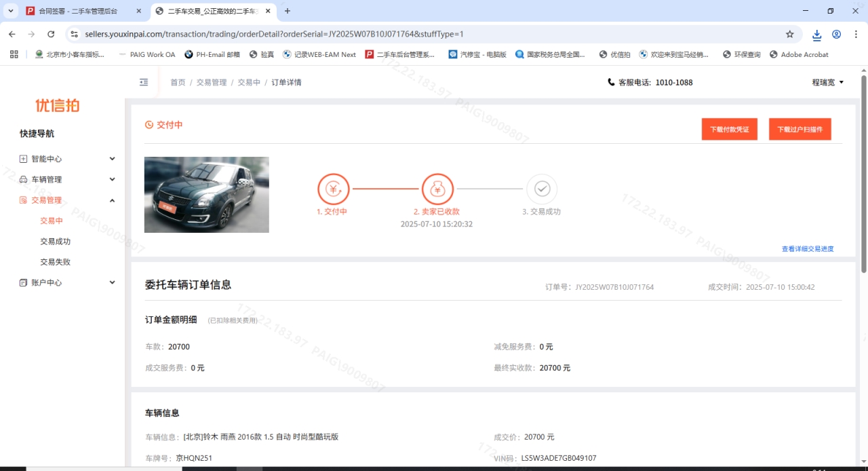Open the 汽修宝 - 电脑版 bookmark
This screenshot has width=868, height=471.
[477, 54]
